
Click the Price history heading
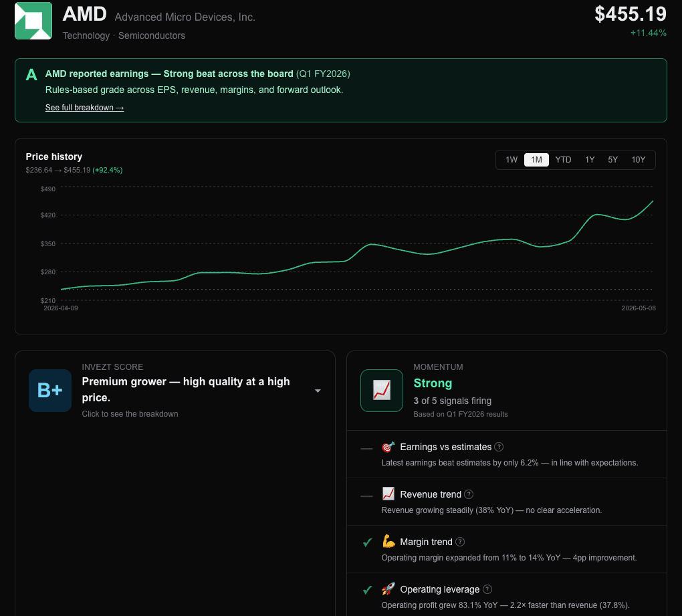click(54, 157)
